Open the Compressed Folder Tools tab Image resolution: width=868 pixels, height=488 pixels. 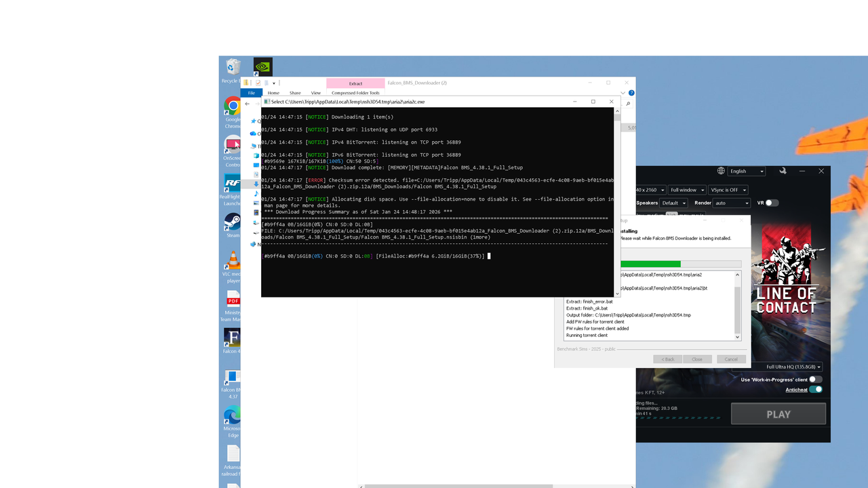(355, 93)
